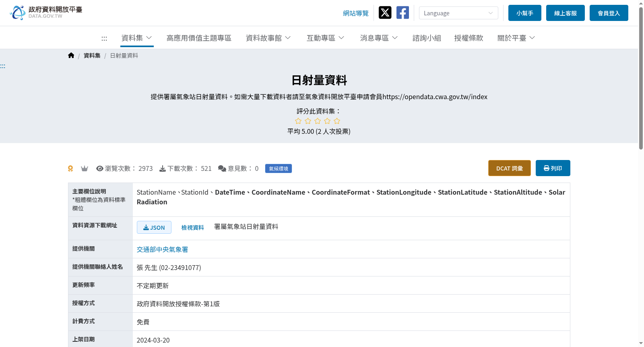Image resolution: width=644 pixels, height=347 pixels.
Task: Click the gold medal badge icon
Action: [70, 168]
